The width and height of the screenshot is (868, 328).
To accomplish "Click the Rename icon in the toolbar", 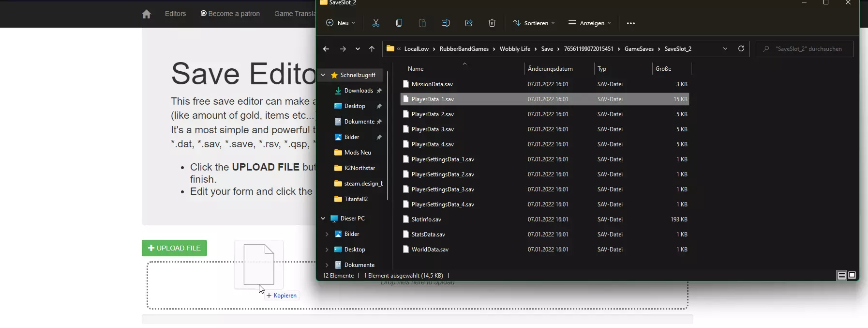I will point(446,23).
